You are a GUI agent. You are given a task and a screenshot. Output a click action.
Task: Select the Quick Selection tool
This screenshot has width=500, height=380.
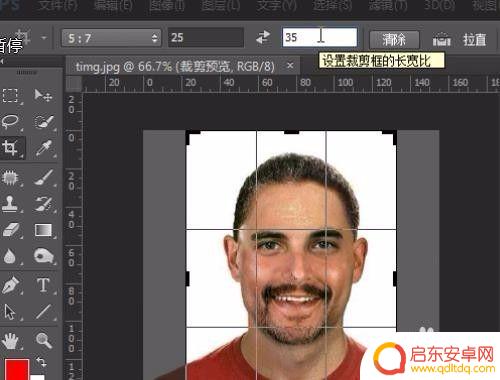point(44,122)
